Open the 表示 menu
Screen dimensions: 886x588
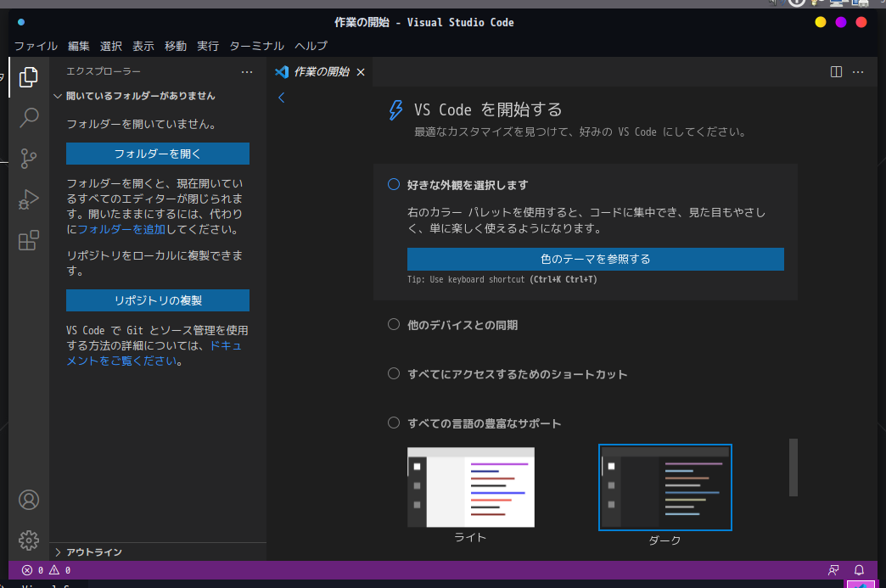[143, 46]
